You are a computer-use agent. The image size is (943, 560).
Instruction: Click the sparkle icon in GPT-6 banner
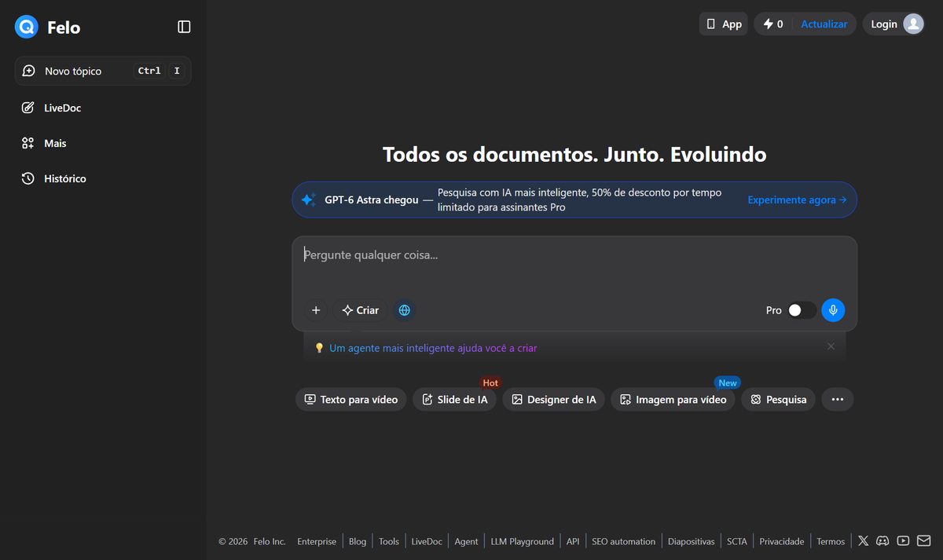coord(309,199)
